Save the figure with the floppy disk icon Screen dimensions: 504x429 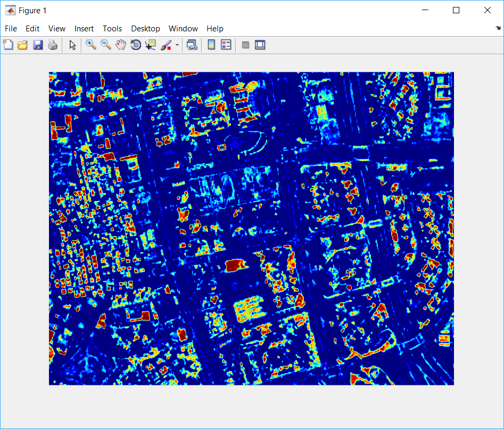(x=38, y=45)
